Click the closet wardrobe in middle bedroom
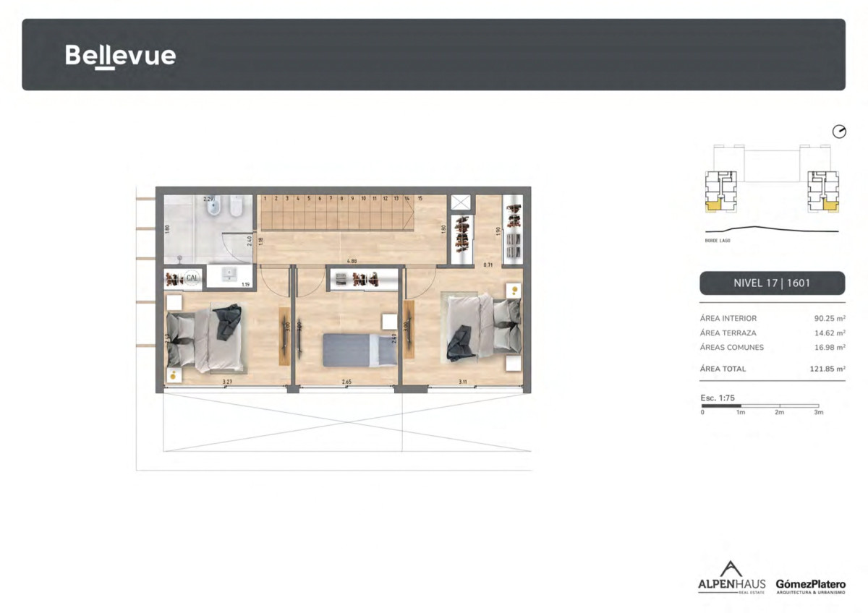The image size is (868, 613). point(364,278)
